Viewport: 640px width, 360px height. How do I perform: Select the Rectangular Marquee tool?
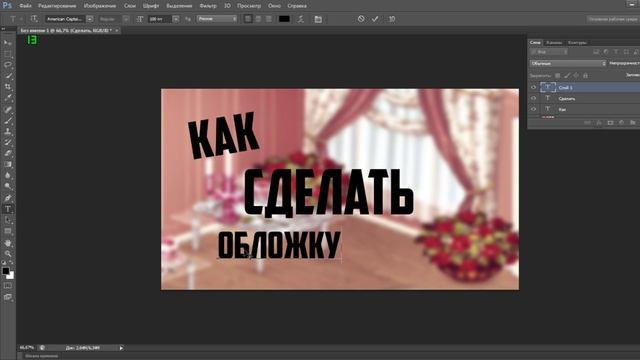click(x=8, y=54)
